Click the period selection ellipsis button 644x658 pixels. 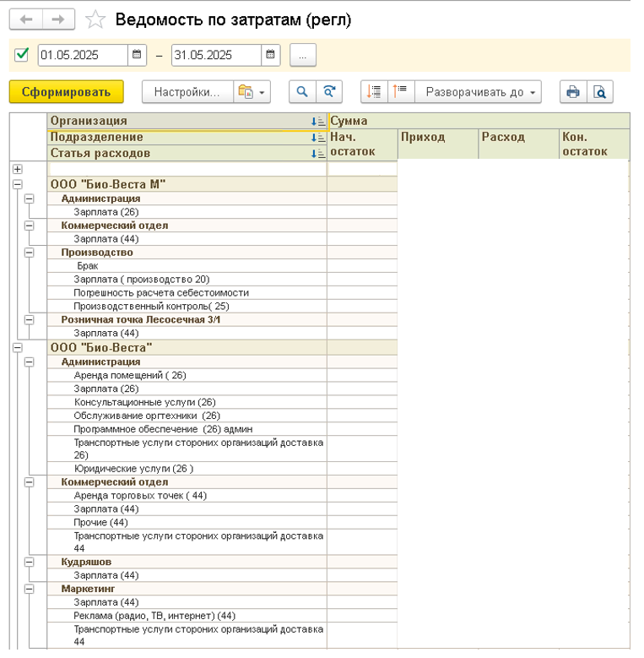pyautogui.click(x=303, y=56)
